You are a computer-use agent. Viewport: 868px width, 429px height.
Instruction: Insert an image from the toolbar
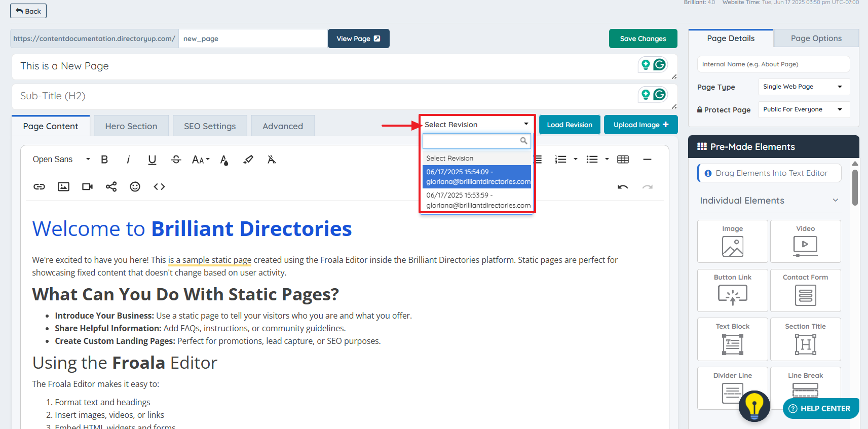(x=63, y=187)
